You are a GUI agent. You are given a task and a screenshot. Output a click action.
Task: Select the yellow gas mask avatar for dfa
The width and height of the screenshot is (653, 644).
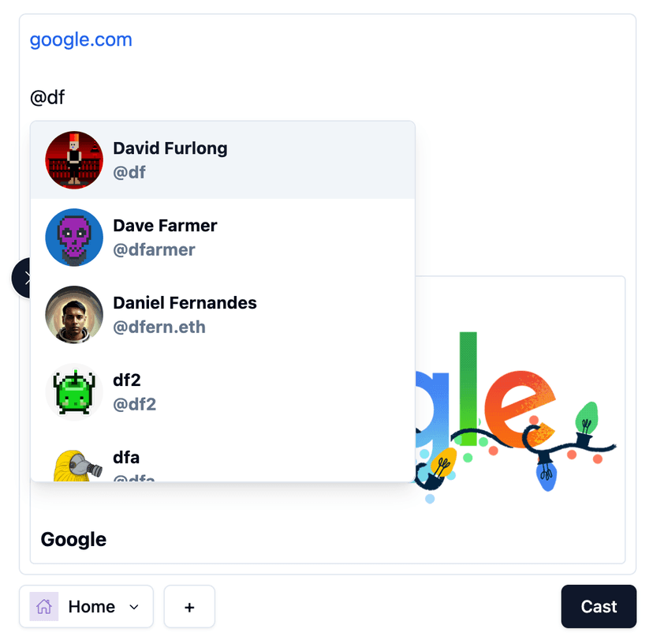coord(74,465)
